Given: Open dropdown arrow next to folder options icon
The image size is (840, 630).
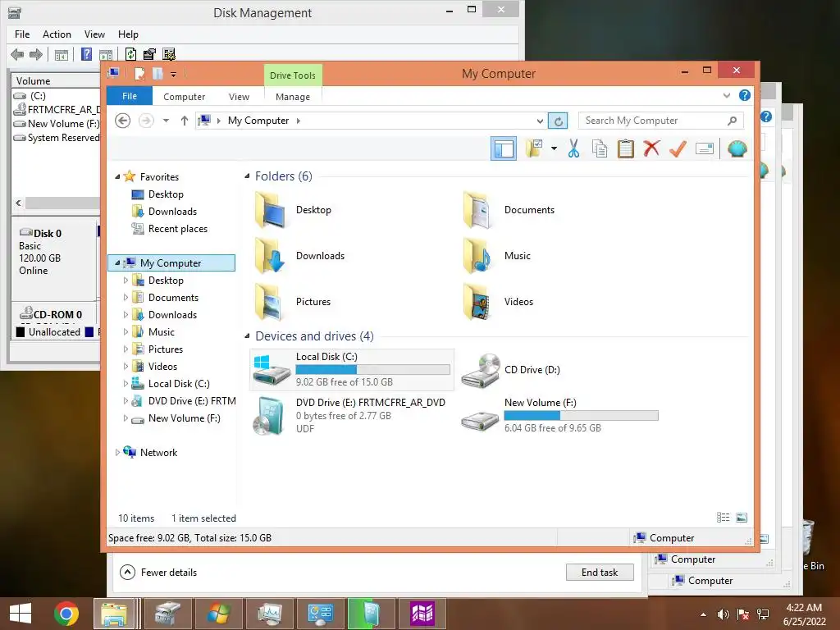Looking at the screenshot, I should point(554,148).
